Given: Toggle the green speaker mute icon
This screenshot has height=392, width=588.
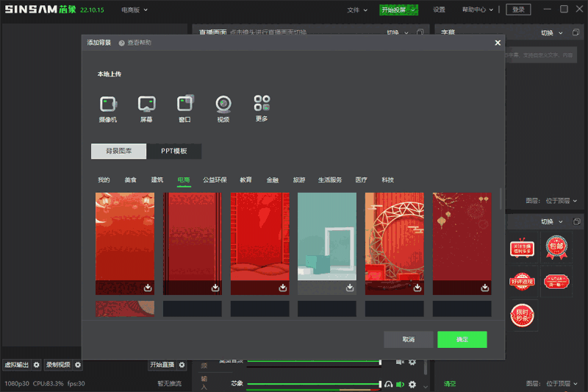Looking at the screenshot, I should pos(401,384).
